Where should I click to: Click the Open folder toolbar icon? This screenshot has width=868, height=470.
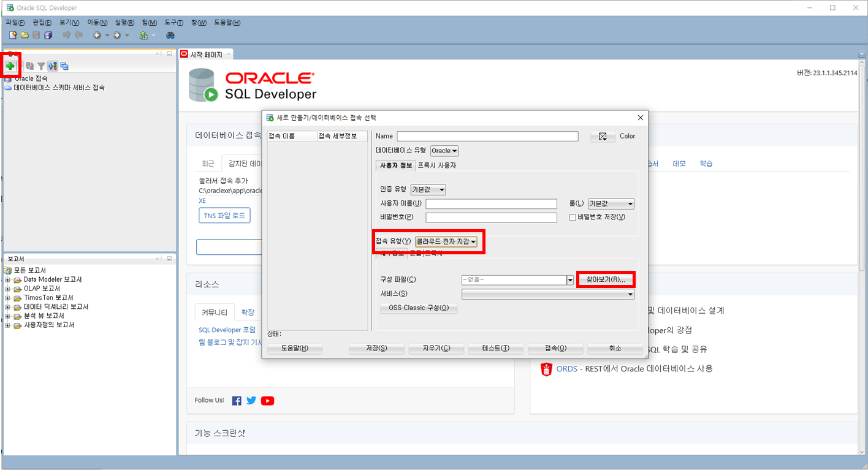[25, 36]
